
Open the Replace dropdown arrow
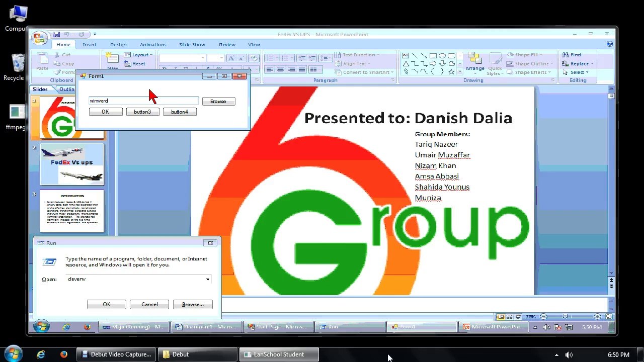[592, 64]
